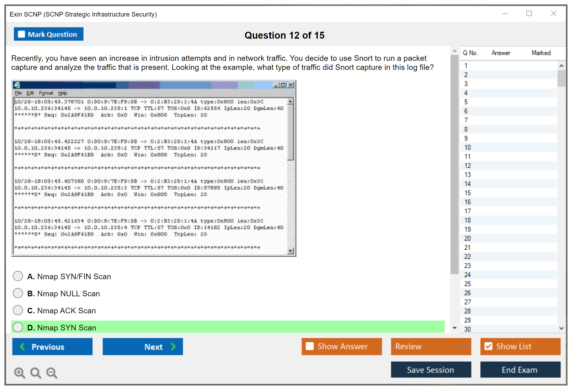The height and width of the screenshot is (392, 574).
Task: Save the current exam session
Action: (x=431, y=370)
